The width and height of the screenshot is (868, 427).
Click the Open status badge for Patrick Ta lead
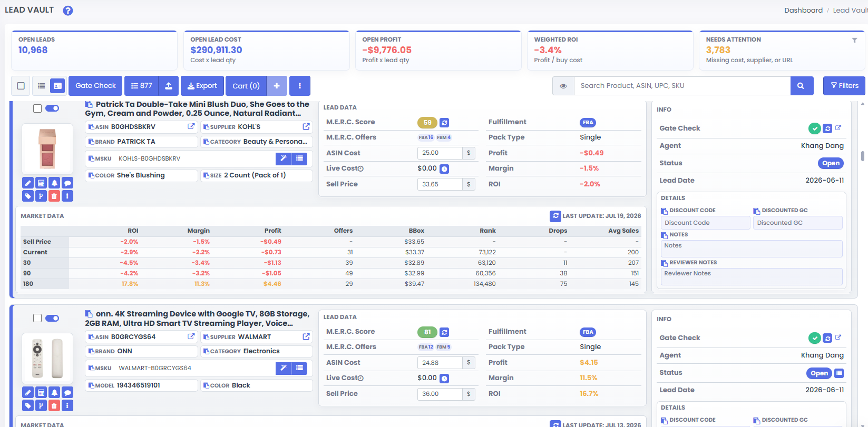(x=831, y=163)
